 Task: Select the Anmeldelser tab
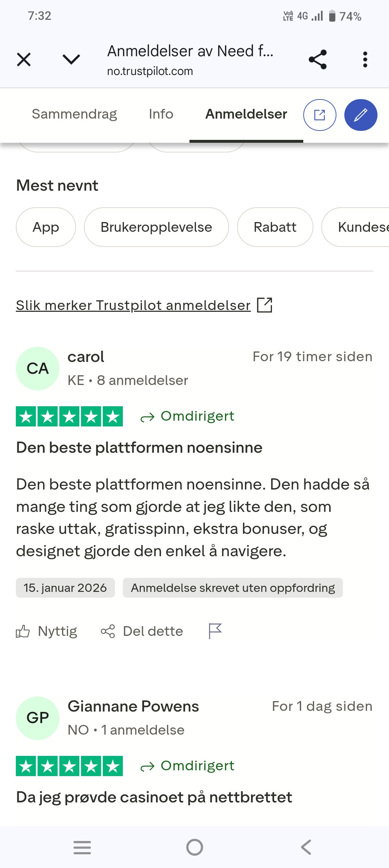(246, 114)
